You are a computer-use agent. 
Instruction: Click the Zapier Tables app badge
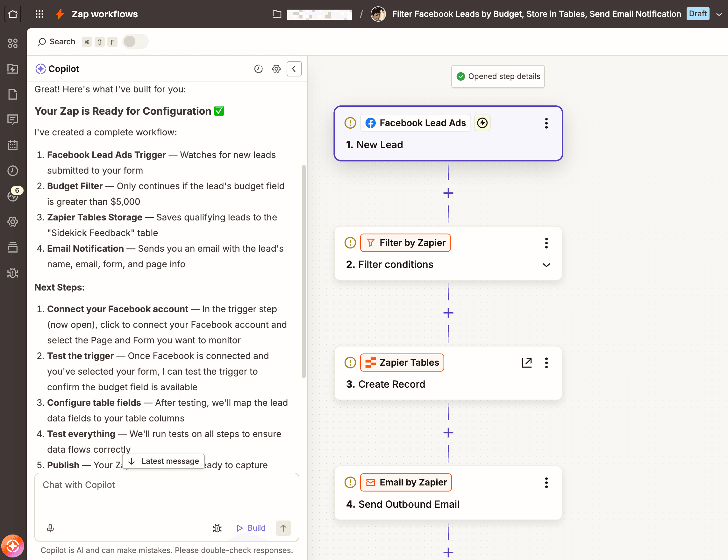click(402, 362)
